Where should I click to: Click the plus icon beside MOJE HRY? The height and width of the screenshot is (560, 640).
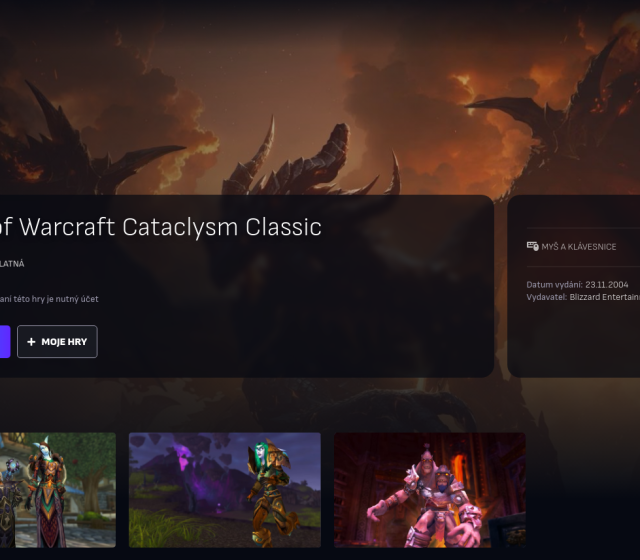[31, 342]
